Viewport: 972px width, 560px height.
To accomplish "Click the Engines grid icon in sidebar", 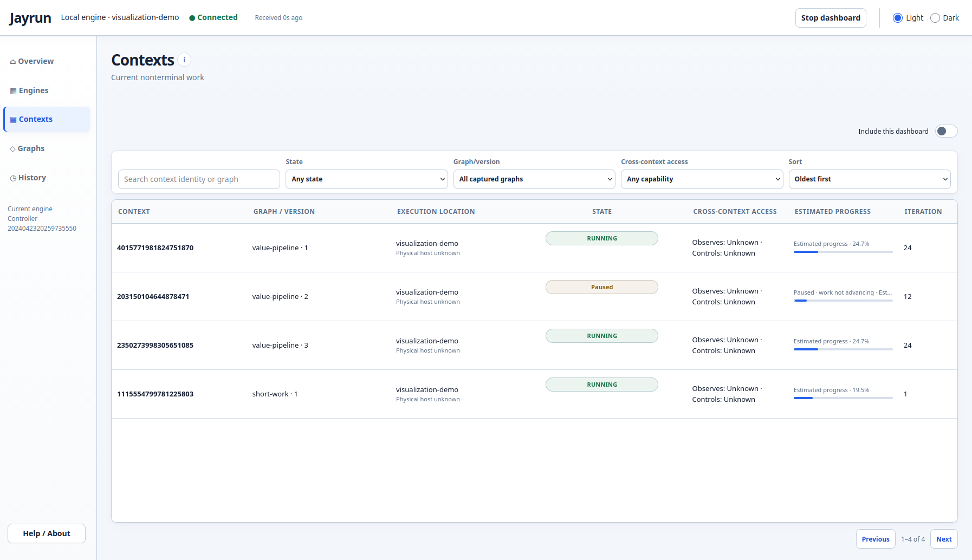I will click(14, 91).
